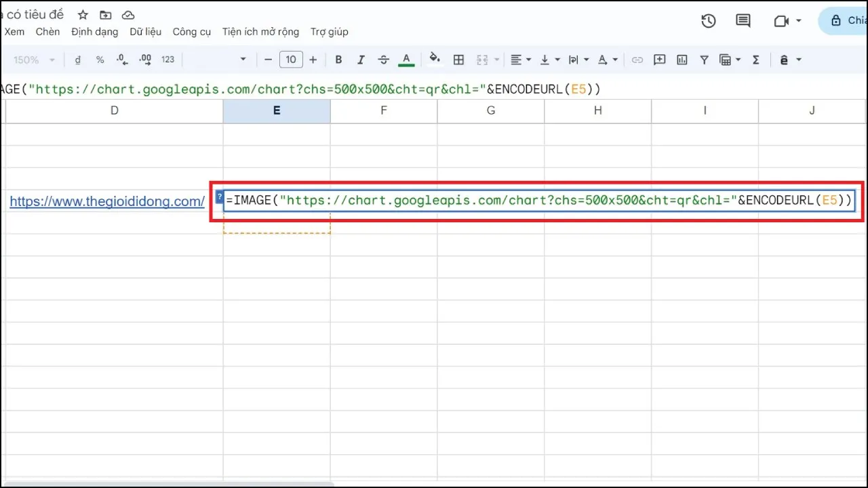Image resolution: width=868 pixels, height=488 pixels.
Task: Open the Công cụ menu
Action: [192, 32]
